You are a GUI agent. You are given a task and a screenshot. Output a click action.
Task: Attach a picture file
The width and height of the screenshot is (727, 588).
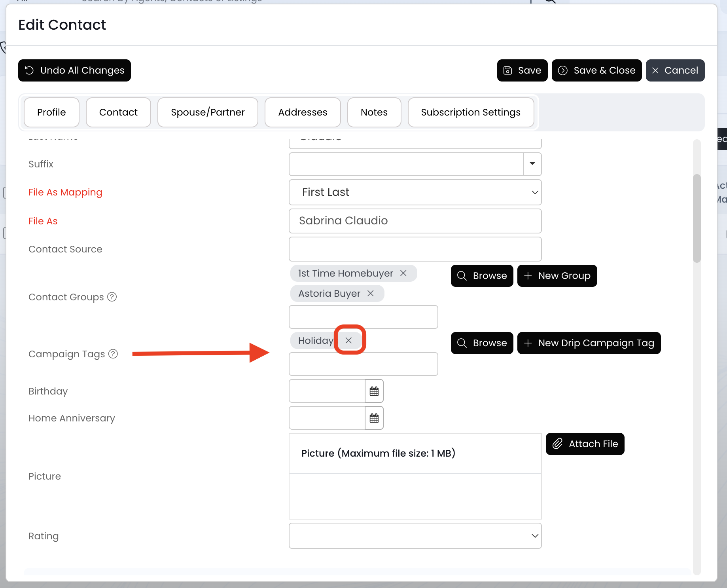[585, 444]
